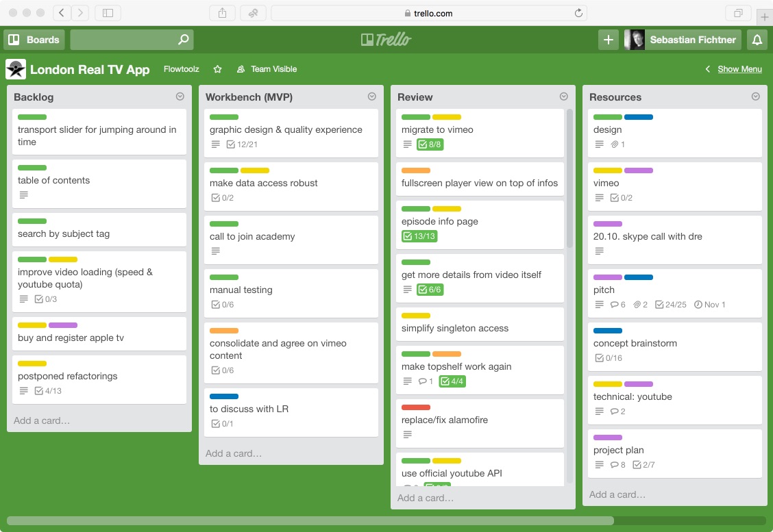Click the trello.com address bar
Viewport: 773px width, 532px height.
point(428,13)
